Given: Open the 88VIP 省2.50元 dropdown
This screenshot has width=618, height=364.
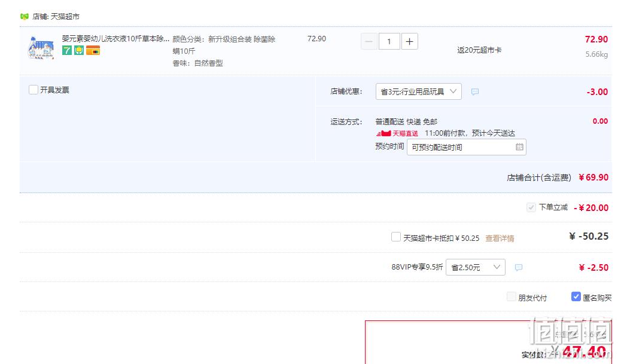Looking at the screenshot, I should (x=476, y=268).
